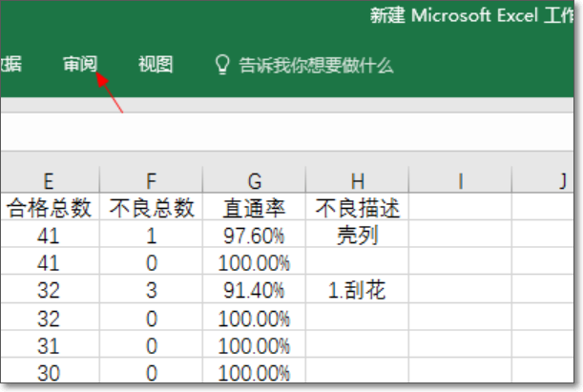Open the 审阅 ribbon tab

click(x=80, y=65)
